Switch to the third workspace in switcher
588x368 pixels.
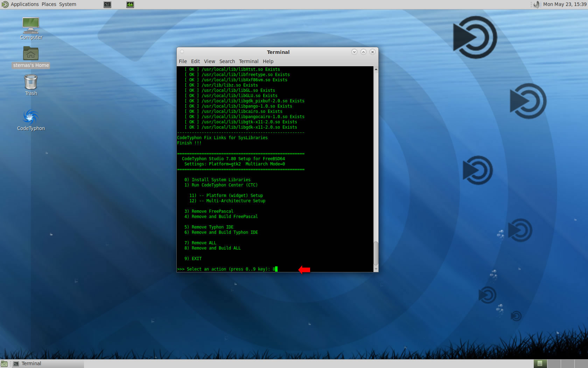(x=567, y=363)
